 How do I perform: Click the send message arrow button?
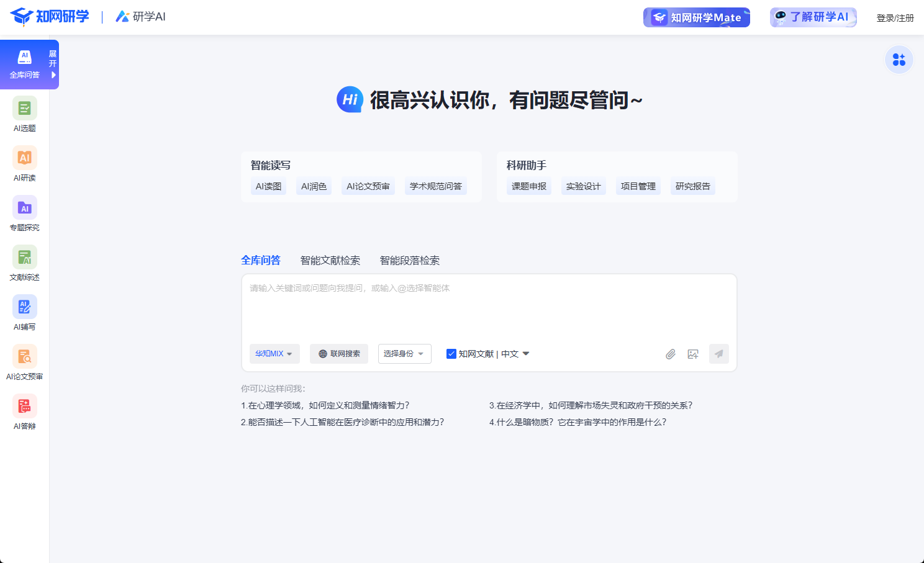click(x=719, y=354)
